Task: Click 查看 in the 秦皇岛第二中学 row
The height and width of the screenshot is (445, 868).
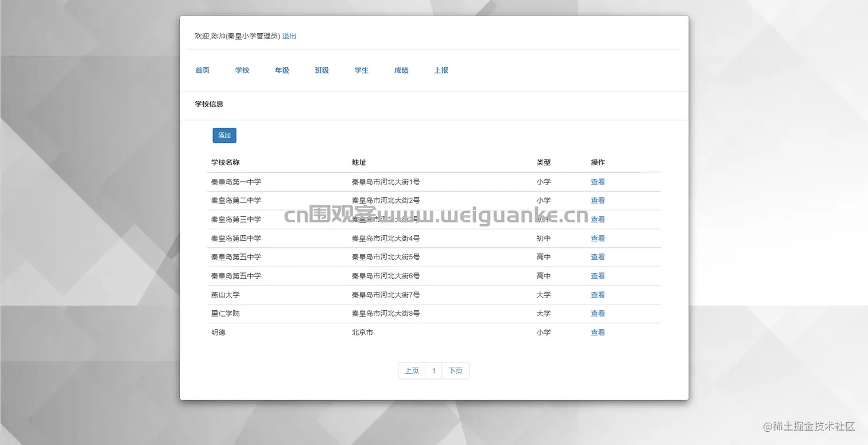Action: (x=598, y=201)
